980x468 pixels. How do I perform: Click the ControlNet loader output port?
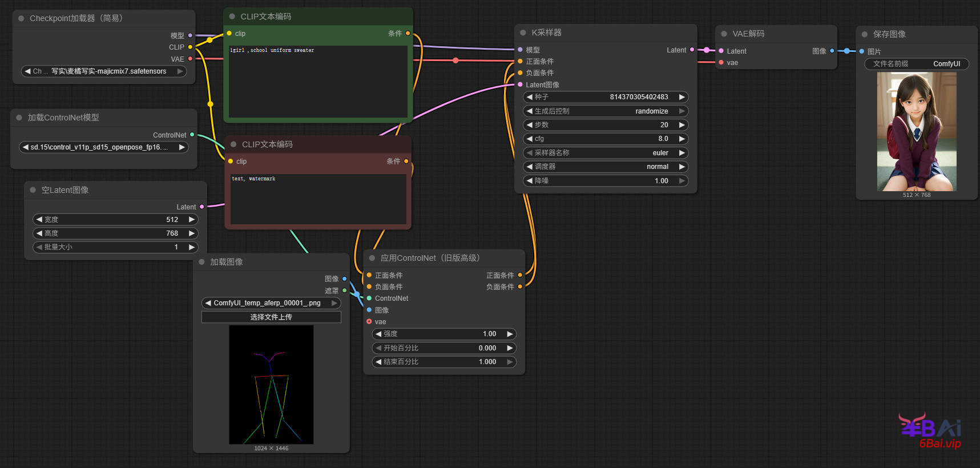(192, 135)
